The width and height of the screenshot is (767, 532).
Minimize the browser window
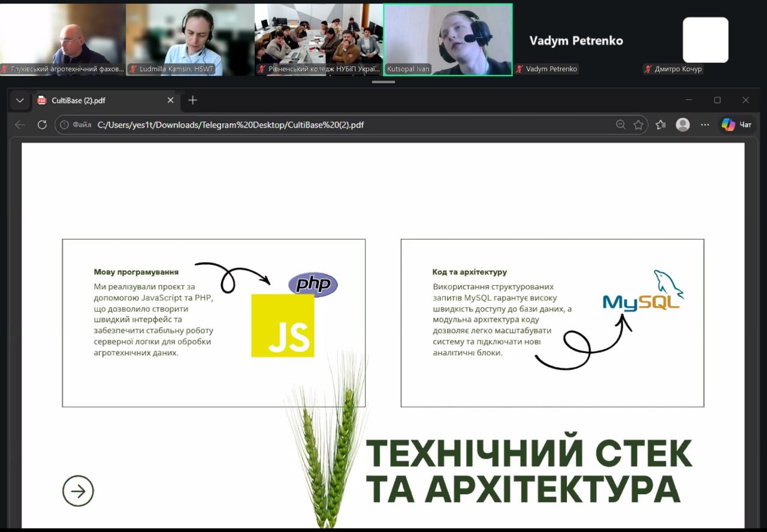point(689,100)
